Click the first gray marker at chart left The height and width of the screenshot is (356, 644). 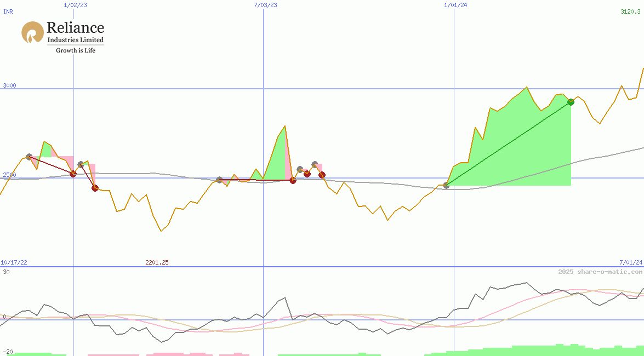pos(30,157)
